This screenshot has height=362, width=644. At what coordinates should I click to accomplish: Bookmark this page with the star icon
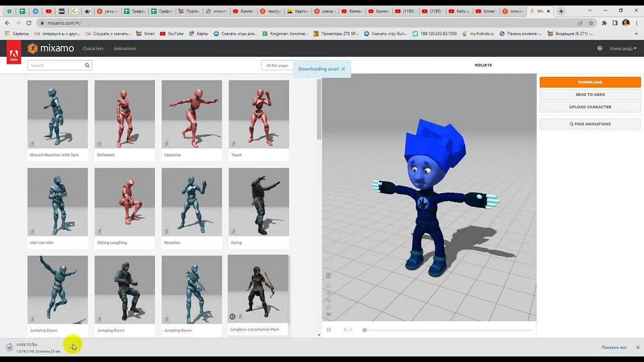pyautogui.click(x=591, y=23)
